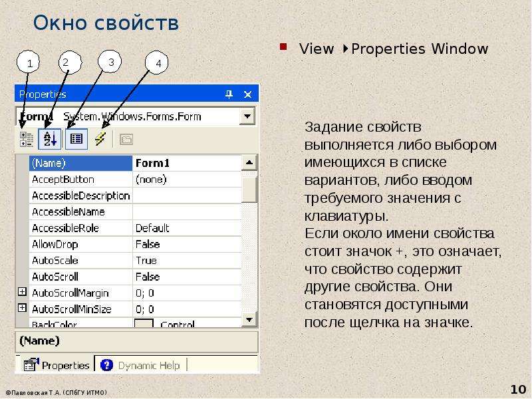Image resolution: width=532 pixels, height=399 pixels.
Task: Edit the (Name) value Form1 field
Action: [x=187, y=163]
